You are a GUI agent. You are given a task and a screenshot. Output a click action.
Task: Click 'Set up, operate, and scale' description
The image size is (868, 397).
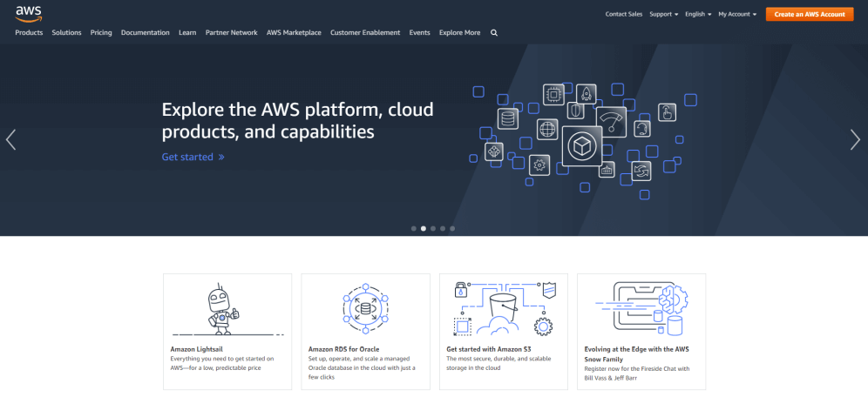pos(362,367)
